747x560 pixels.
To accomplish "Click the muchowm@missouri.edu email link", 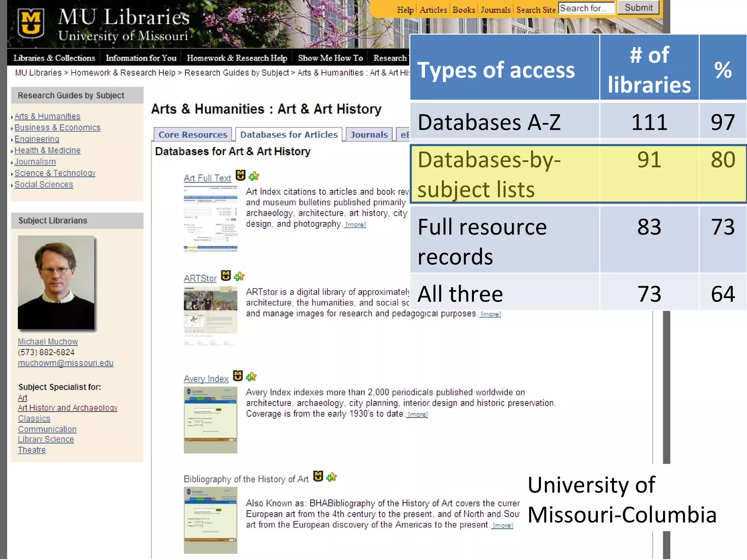I will pyautogui.click(x=66, y=363).
